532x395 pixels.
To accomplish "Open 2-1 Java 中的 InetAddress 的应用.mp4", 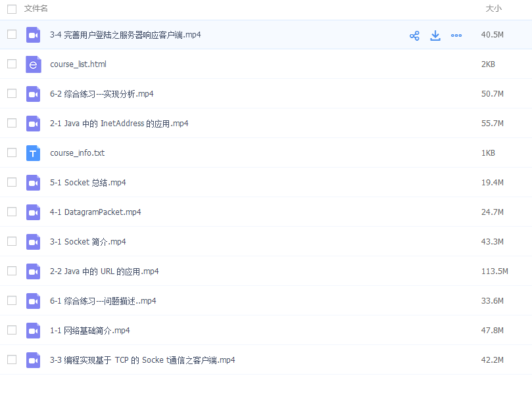I will coord(119,124).
